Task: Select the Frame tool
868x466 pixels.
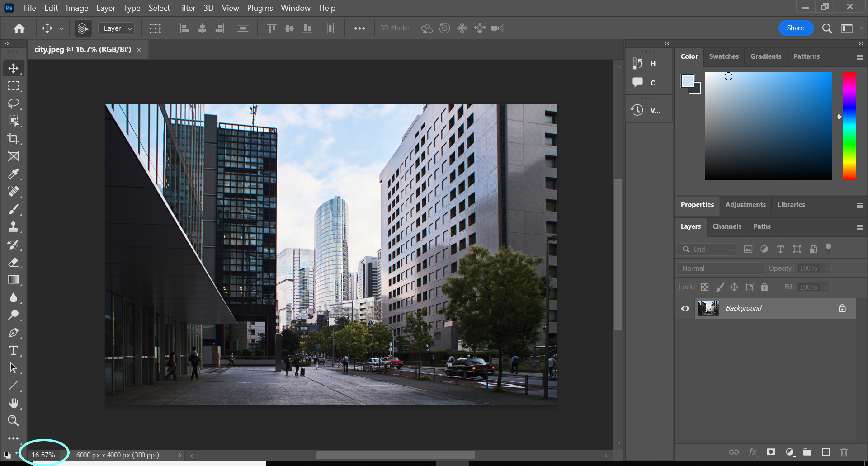Action: tap(14, 156)
